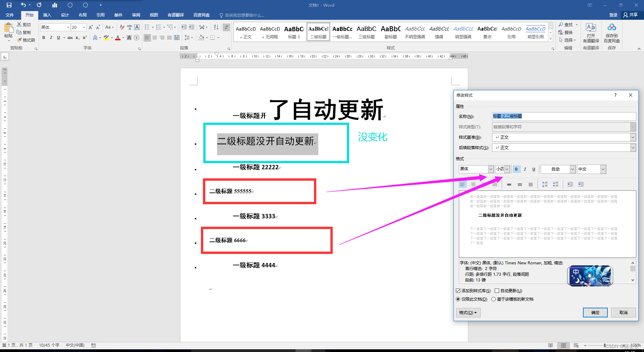644x352 pixels.
Task: Sort paragraphs with the A-Z sort icon
Action: pos(216,27)
